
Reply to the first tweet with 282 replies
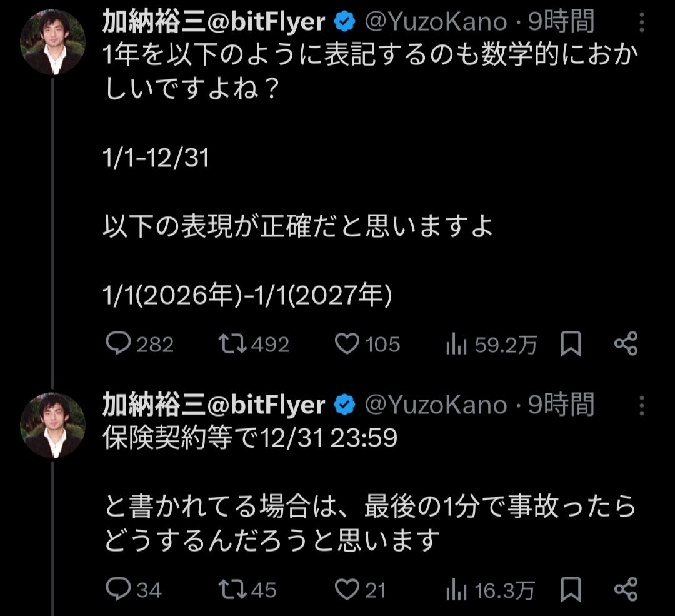pos(117,345)
